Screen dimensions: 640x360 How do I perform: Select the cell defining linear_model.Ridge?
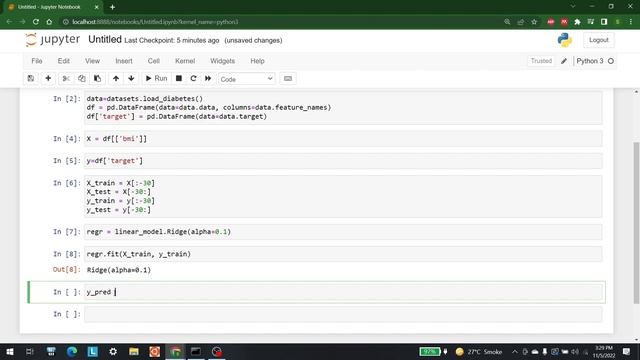[343, 232]
